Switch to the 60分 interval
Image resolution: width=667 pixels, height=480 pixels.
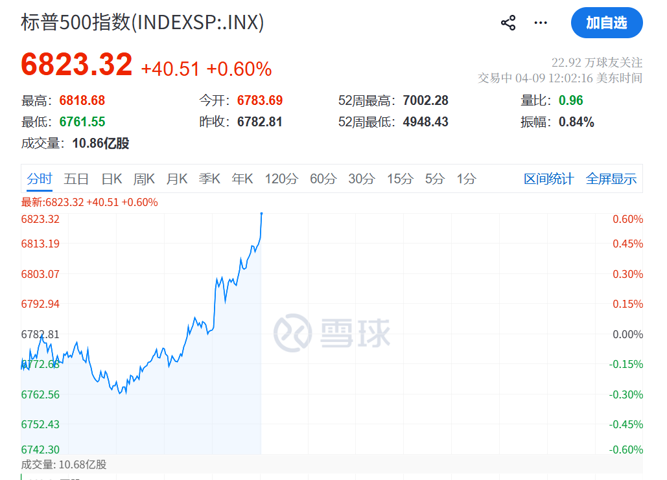[323, 179]
